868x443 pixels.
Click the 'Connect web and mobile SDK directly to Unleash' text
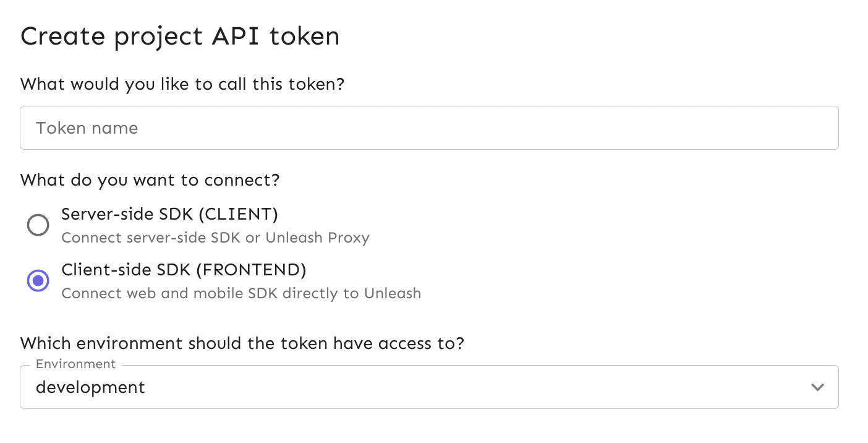click(x=241, y=293)
